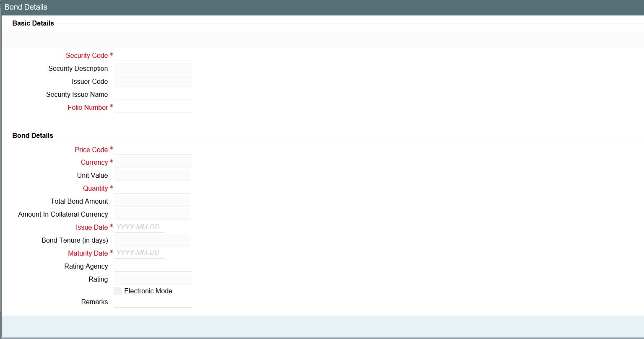Viewport: 644px width, 339px height.
Task: Focus the Maturity Date field
Action: coord(140,253)
